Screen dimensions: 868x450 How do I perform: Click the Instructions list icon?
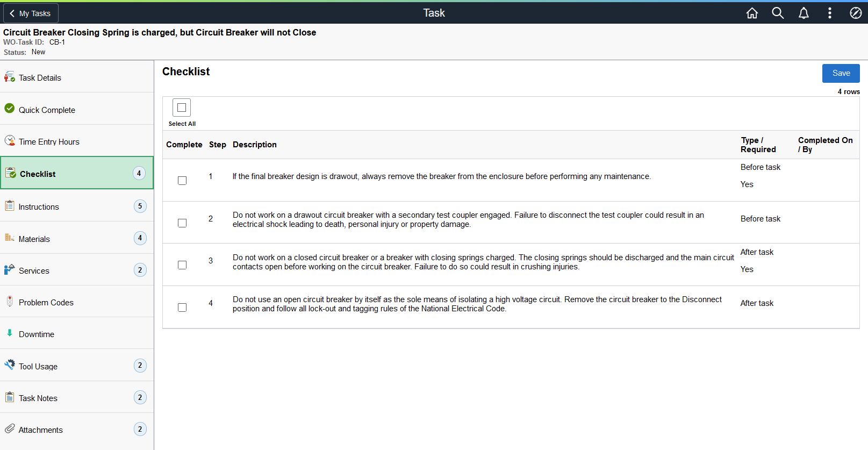[x=10, y=205]
